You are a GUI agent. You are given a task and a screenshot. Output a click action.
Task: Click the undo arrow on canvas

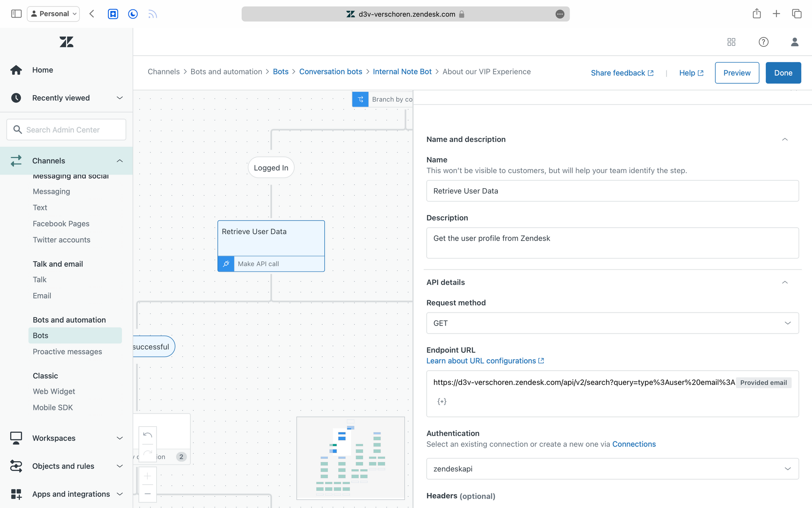[x=148, y=435]
